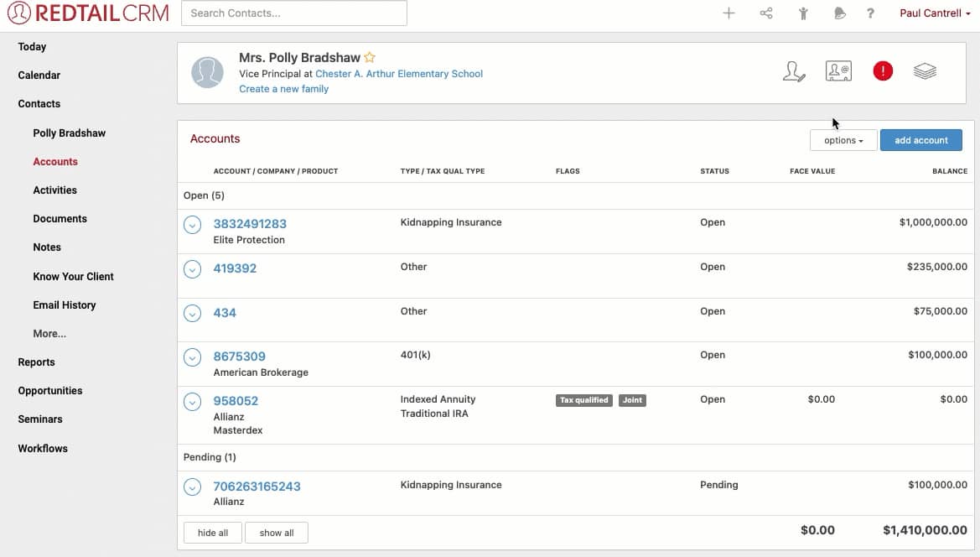Open Paul Cantrell user menu
This screenshot has width=980, height=557.
(935, 13)
